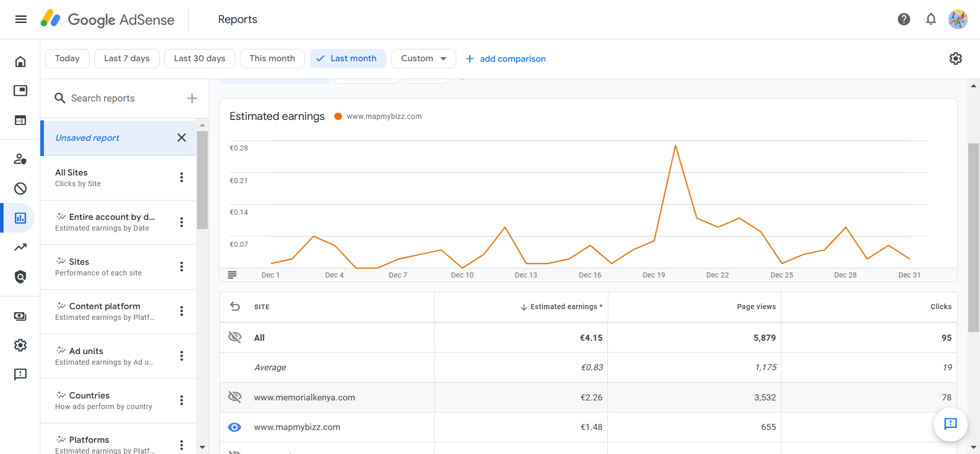The height and width of the screenshot is (454, 980).
Task: Select the Last month date range
Action: pos(348,59)
